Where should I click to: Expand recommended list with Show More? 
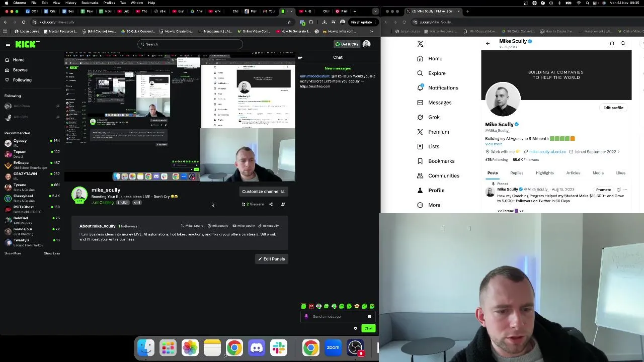tap(13, 253)
